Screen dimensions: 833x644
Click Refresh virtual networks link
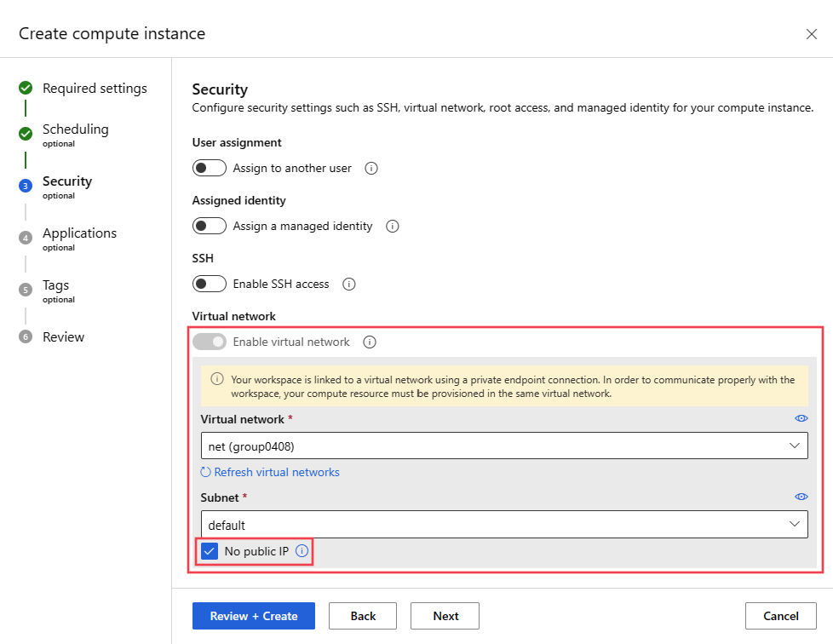[x=270, y=472]
